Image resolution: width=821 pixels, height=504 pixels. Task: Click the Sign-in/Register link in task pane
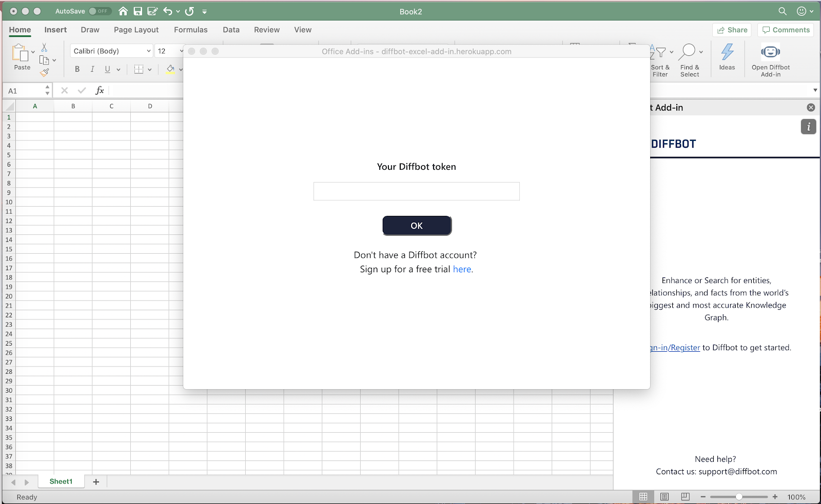click(x=675, y=348)
